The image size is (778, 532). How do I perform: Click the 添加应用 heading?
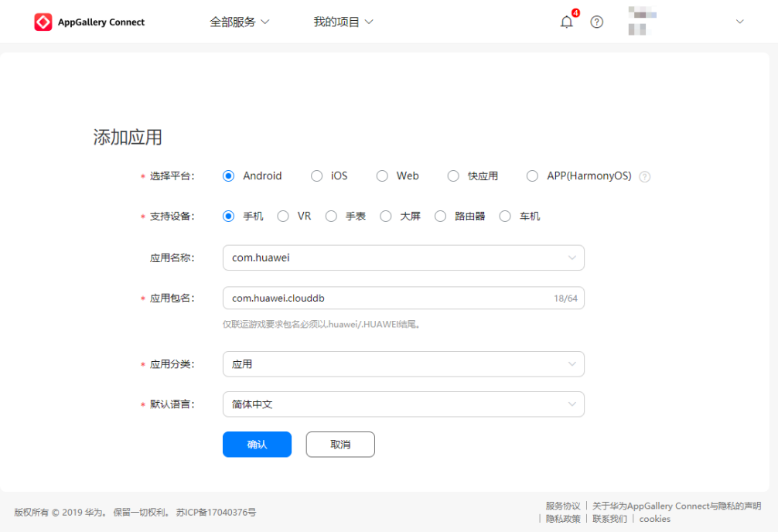(x=128, y=138)
